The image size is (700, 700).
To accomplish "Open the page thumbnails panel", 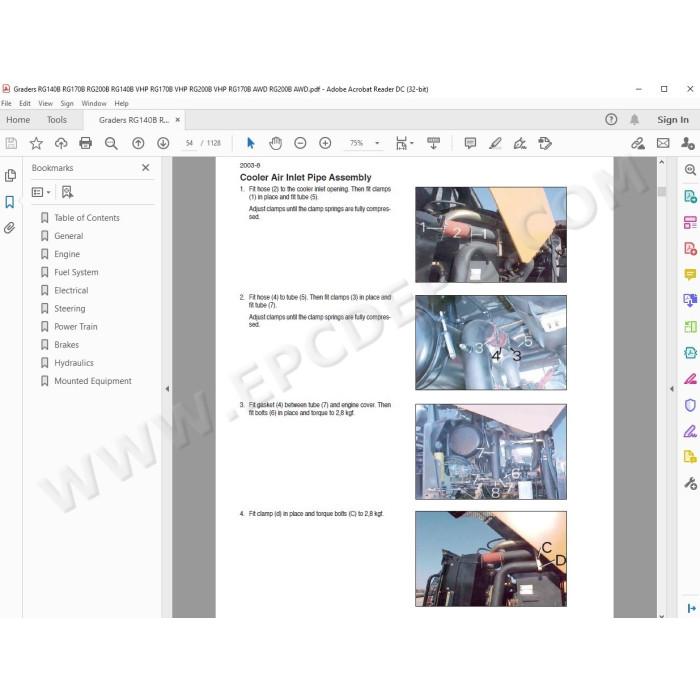I will [x=10, y=175].
